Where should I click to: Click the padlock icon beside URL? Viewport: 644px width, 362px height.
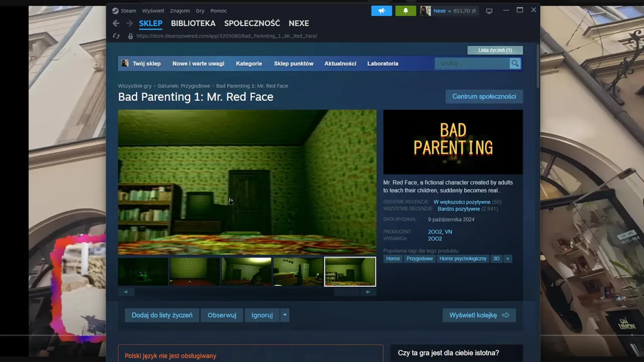tap(130, 36)
